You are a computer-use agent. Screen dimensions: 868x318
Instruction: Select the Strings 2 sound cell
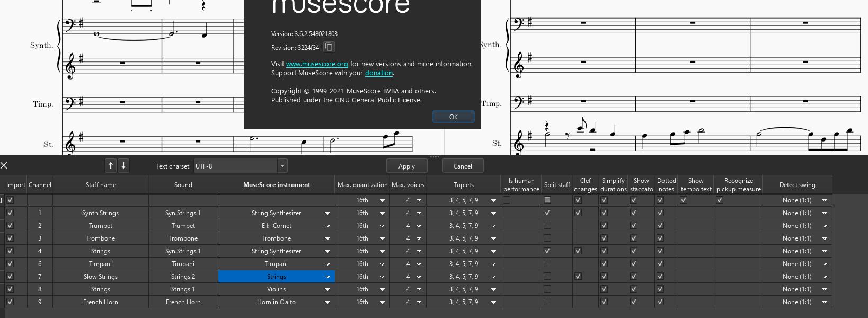click(x=183, y=276)
